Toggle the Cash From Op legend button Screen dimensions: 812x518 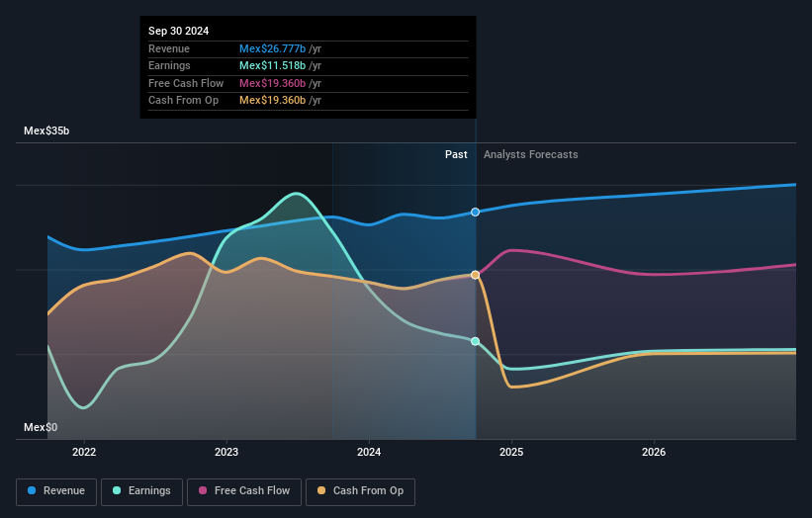(360, 491)
